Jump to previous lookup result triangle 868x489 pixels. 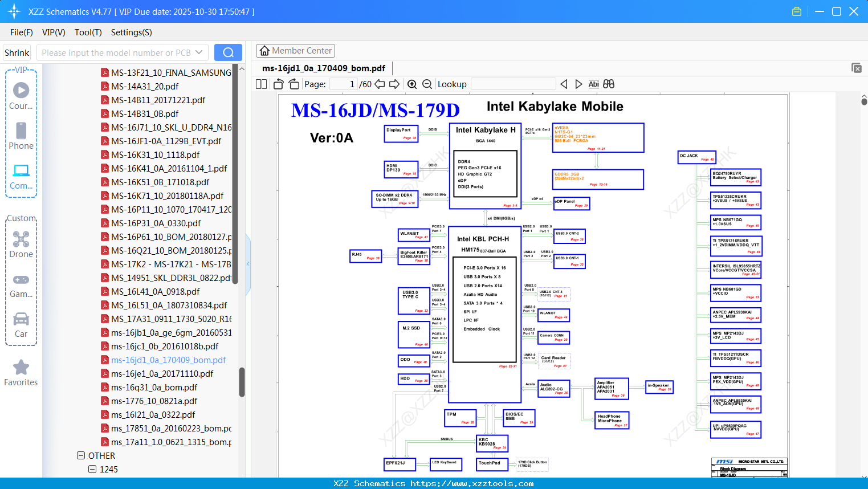coord(564,84)
